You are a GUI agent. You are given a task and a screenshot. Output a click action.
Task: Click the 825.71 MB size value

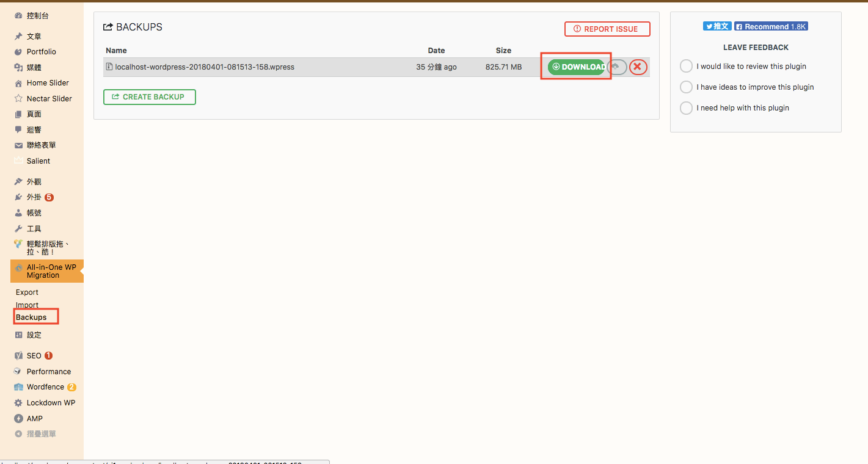504,67
